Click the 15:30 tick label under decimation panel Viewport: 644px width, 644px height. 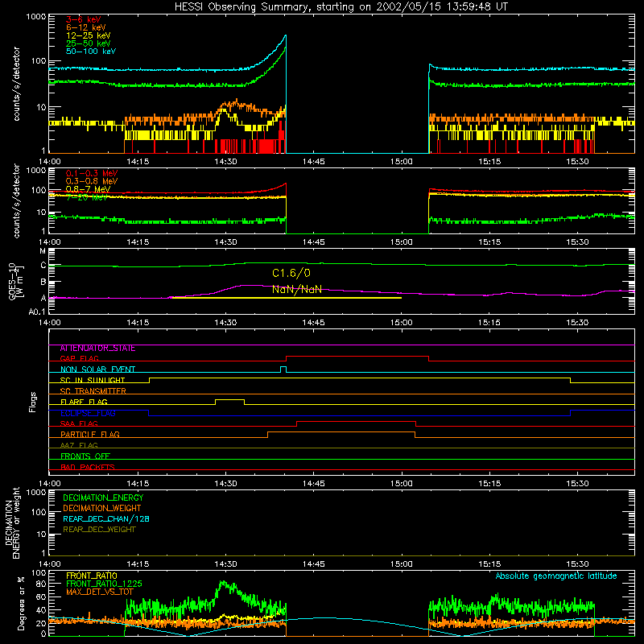[x=577, y=564]
